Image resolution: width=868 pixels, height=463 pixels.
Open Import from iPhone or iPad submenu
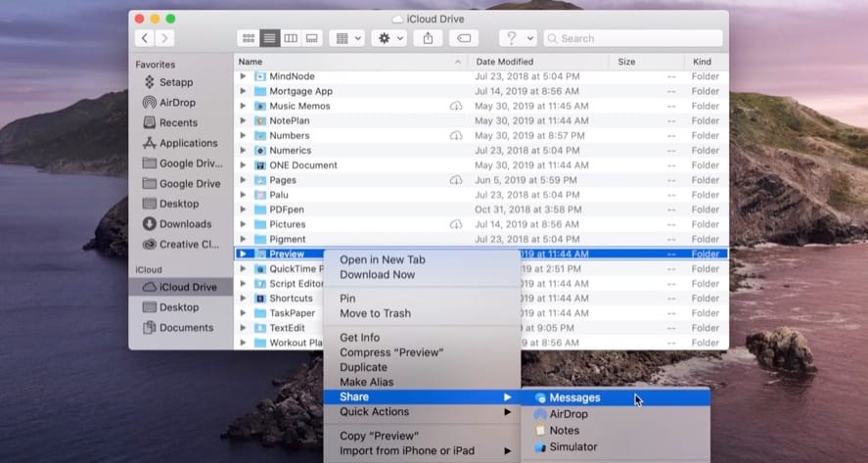[x=422, y=451]
